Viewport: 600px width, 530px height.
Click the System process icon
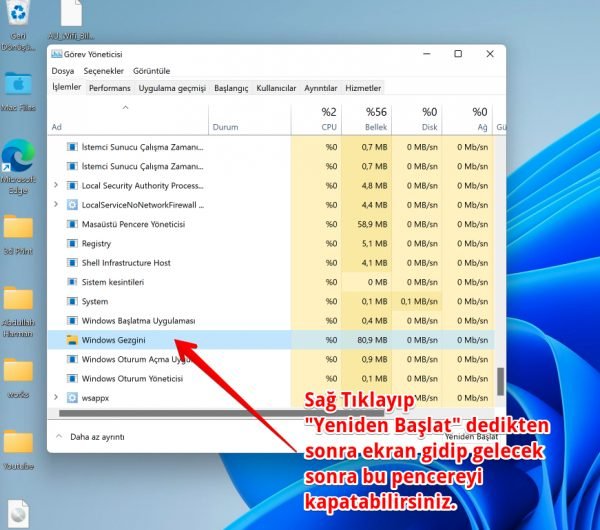[x=72, y=301]
